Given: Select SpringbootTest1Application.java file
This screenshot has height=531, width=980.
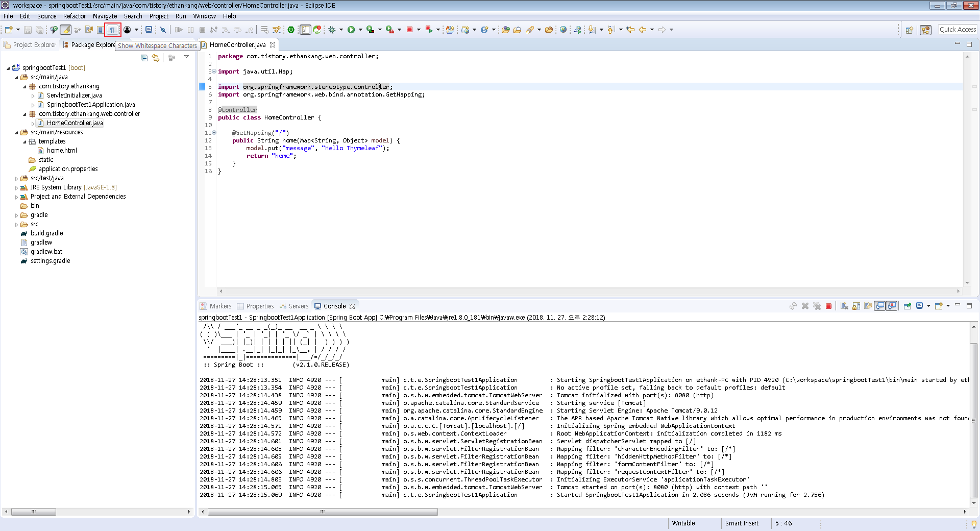Looking at the screenshot, I should point(91,105).
